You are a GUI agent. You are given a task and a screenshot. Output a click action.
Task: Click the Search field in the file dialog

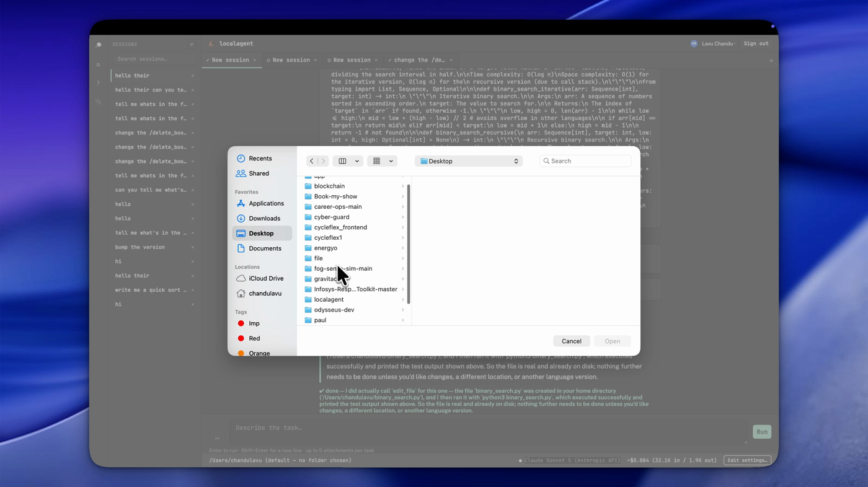coord(585,161)
